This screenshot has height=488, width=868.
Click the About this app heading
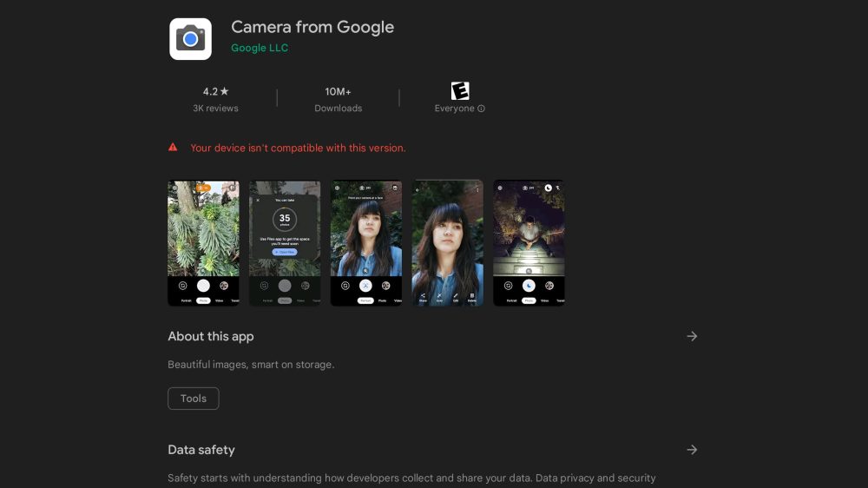coord(211,336)
